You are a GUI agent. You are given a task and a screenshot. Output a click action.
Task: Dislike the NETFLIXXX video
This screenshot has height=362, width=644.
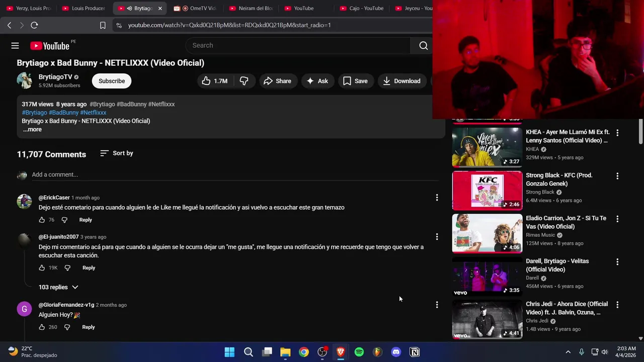click(244, 81)
